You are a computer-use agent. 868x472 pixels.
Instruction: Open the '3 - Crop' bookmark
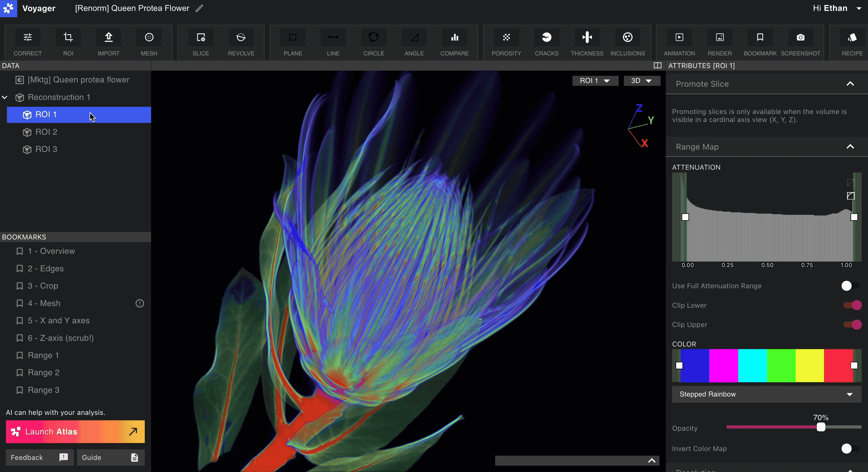tap(43, 286)
